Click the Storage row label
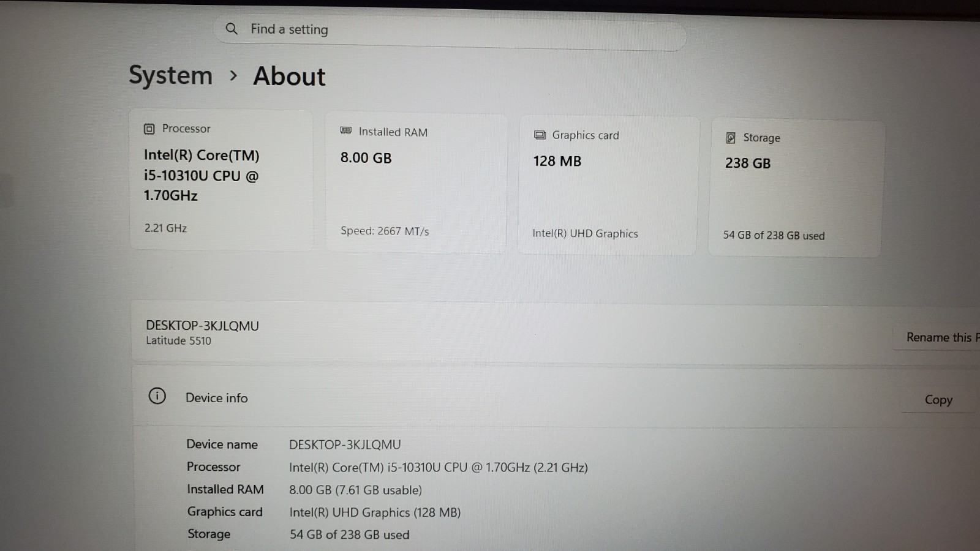This screenshot has height=551, width=980. pyautogui.click(x=209, y=534)
